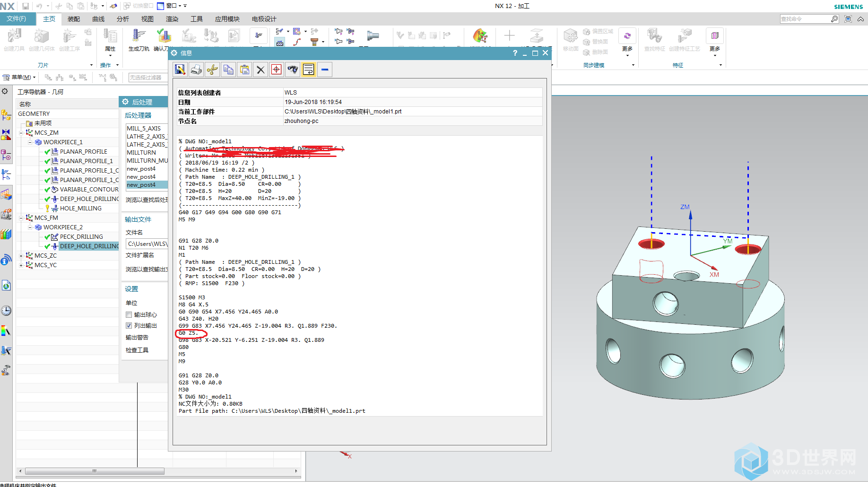This screenshot has height=487, width=868.
Task: Open the Machining Feature Navigator sidebar icon
Action: pyautogui.click(x=6, y=194)
